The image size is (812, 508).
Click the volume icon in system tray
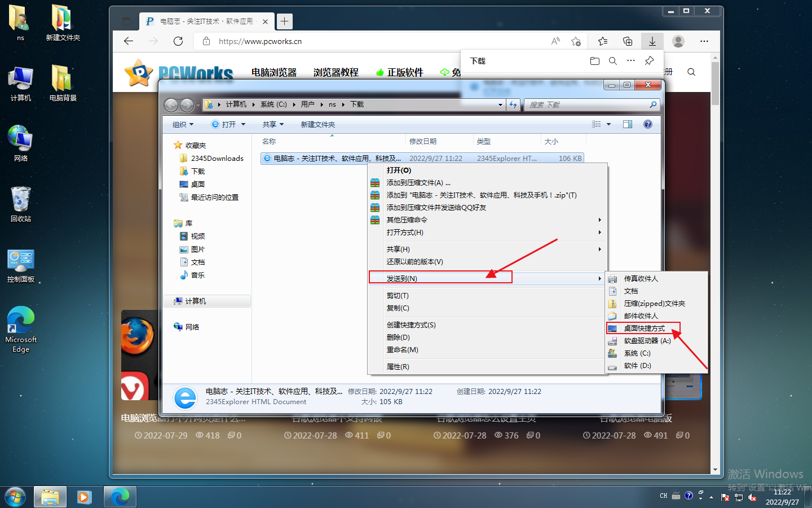click(752, 497)
